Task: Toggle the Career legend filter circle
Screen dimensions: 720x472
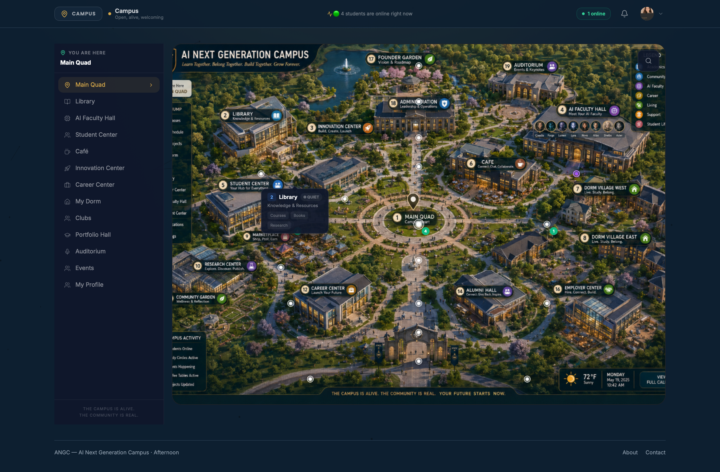Action: (639, 96)
